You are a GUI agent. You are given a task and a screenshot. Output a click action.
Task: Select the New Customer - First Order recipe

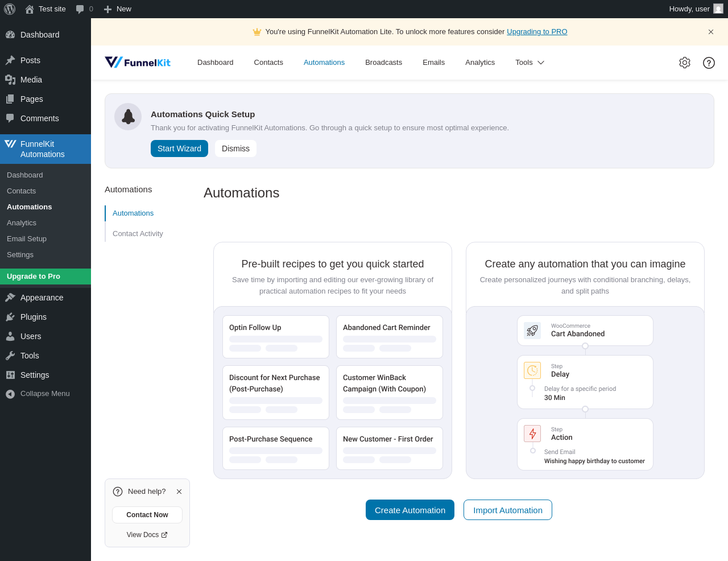(390, 448)
